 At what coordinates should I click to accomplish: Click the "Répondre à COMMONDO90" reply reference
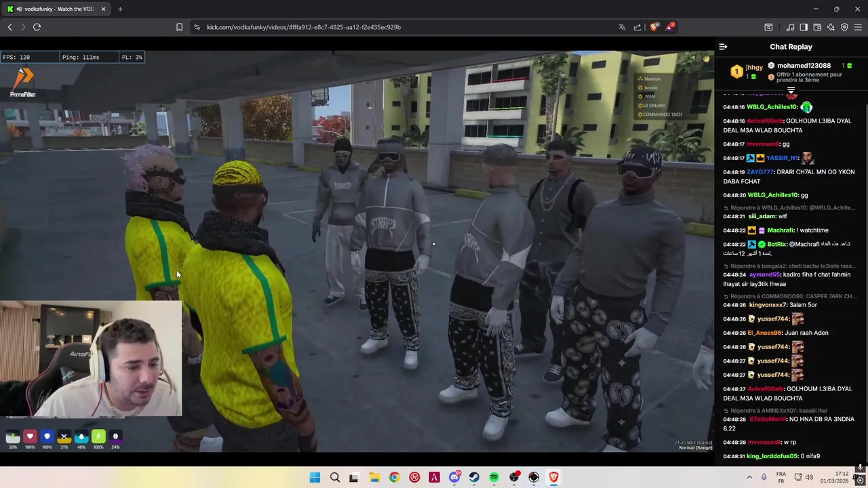click(790, 296)
